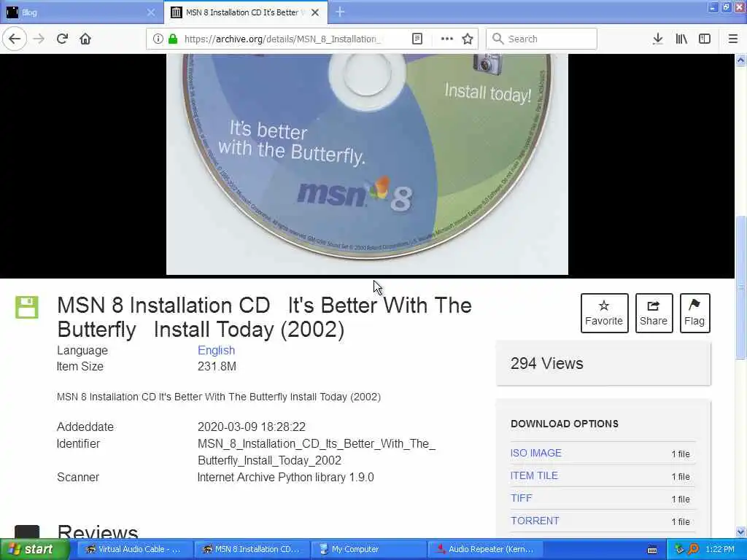Open the Windows Start menu
The height and width of the screenshot is (560, 747).
point(34,549)
